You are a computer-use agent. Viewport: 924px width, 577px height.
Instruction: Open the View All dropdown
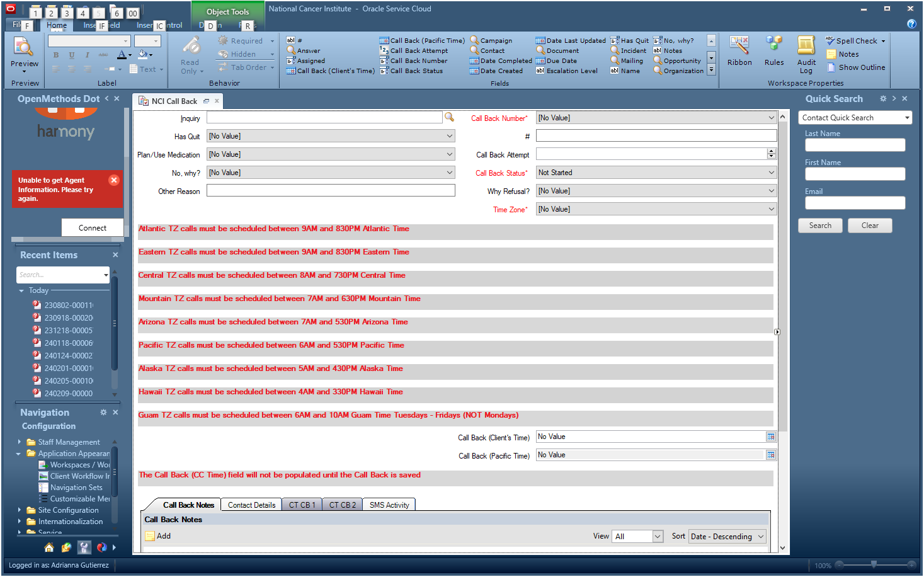pos(658,537)
